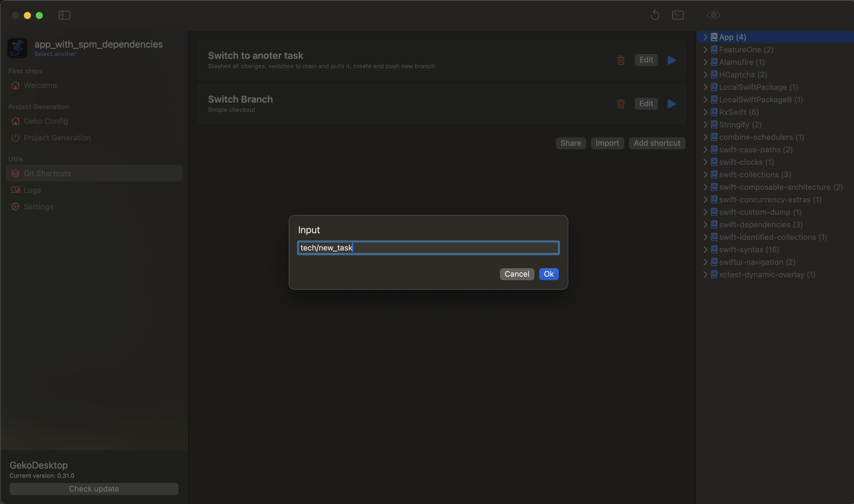Open Project Generation via power icon
The height and width of the screenshot is (504, 854).
[x=57, y=137]
